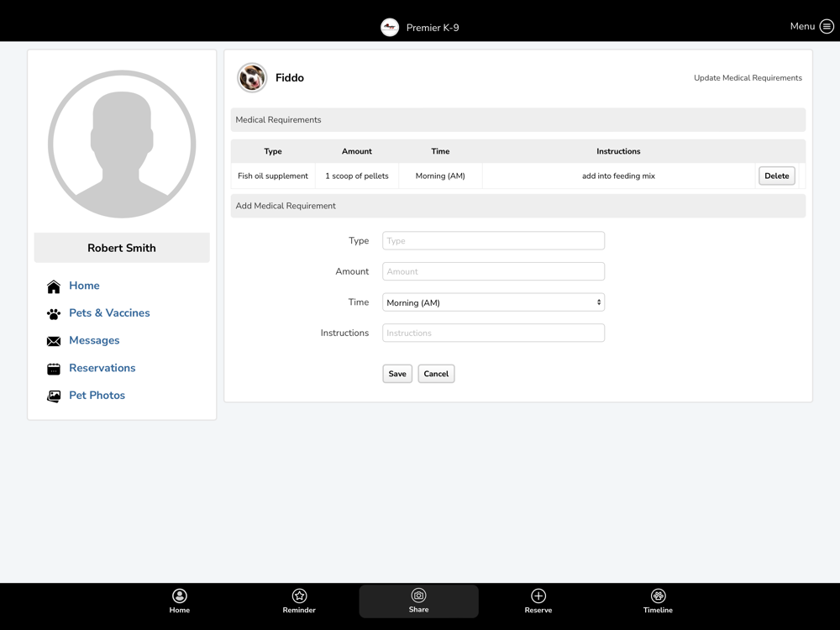Click the 'Premier K-9' title text
Image resolution: width=840 pixels, height=630 pixels.
[x=433, y=28]
